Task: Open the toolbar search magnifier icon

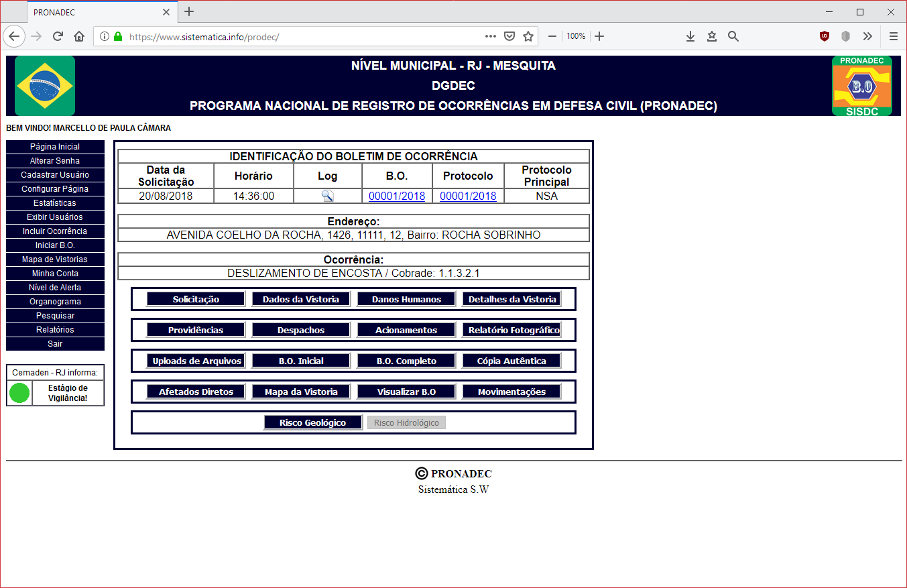Action: pos(733,36)
